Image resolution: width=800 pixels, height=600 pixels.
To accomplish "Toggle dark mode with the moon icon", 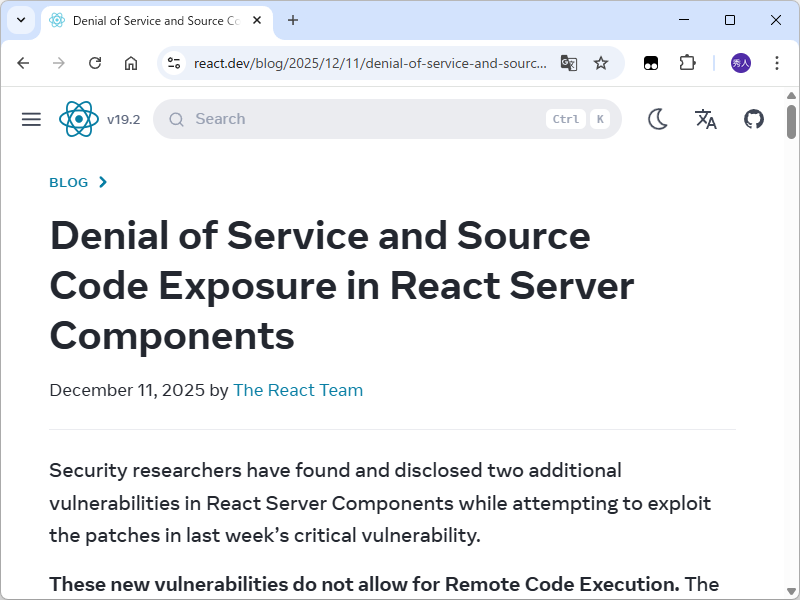I will [658, 119].
